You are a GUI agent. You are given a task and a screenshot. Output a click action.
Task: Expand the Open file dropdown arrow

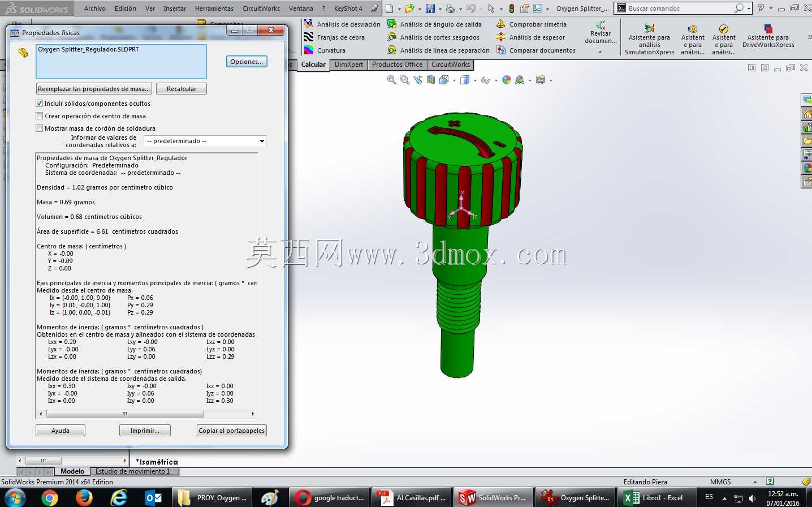coord(419,9)
